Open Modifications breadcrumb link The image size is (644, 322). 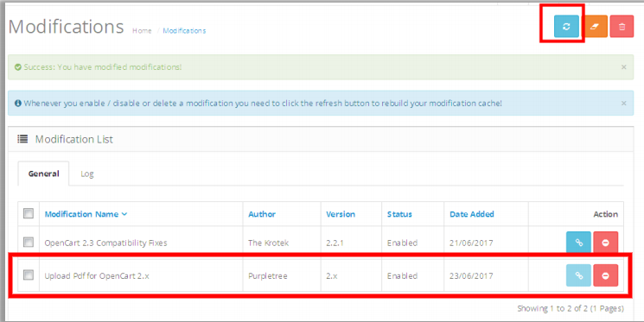[x=184, y=31]
